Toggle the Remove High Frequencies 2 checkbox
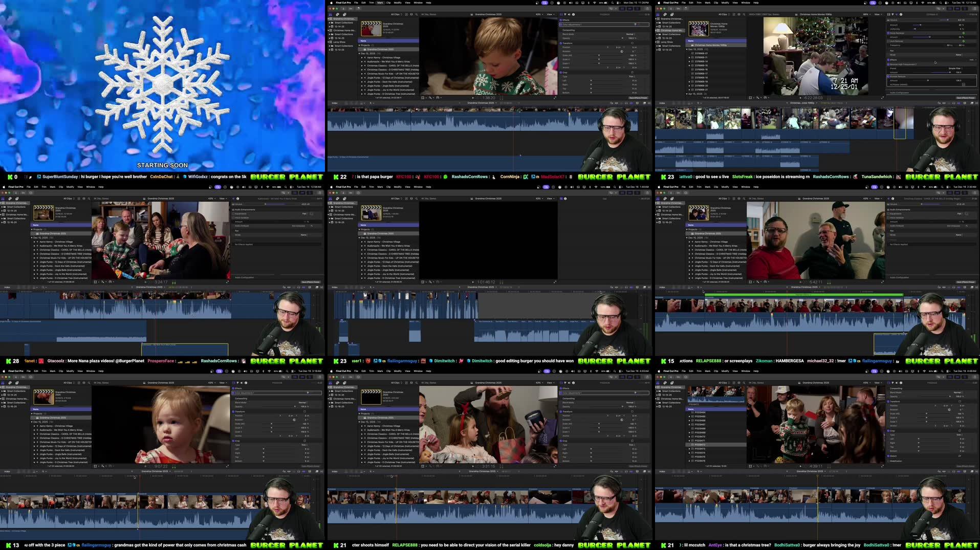Image resolution: width=980 pixels, height=550 pixels. [888, 64]
